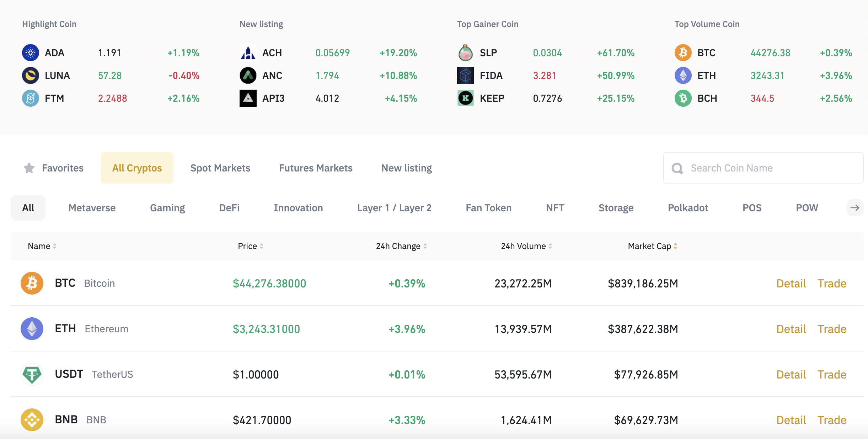The height and width of the screenshot is (439, 868).
Task: Click the BCH coin icon
Action: 683,98
